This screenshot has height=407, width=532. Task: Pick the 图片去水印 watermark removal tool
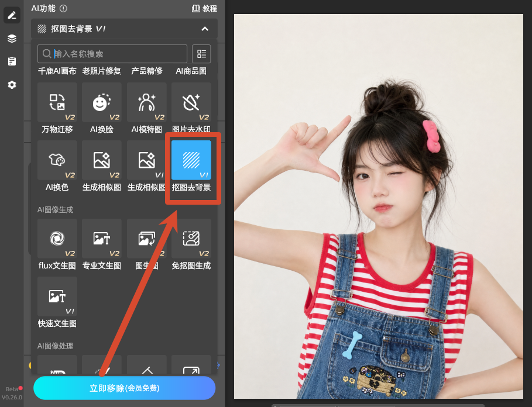point(191,102)
